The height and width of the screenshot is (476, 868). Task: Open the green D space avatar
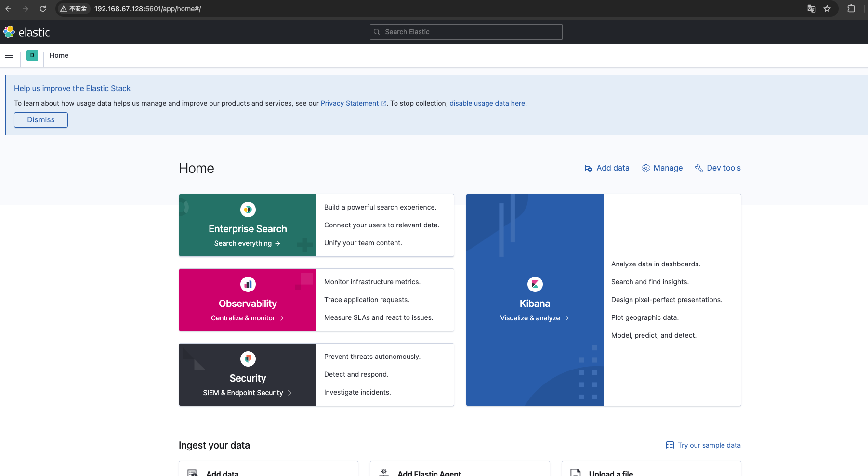(x=32, y=55)
